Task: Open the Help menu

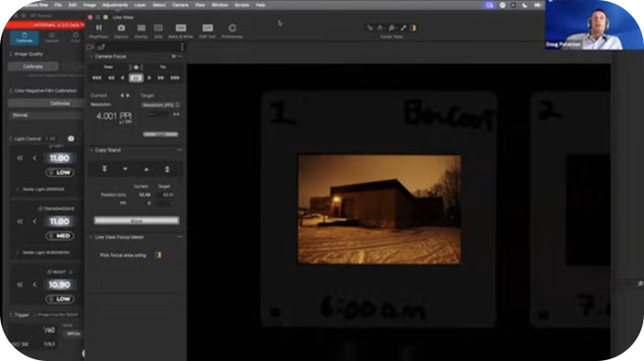Action: coord(260,5)
